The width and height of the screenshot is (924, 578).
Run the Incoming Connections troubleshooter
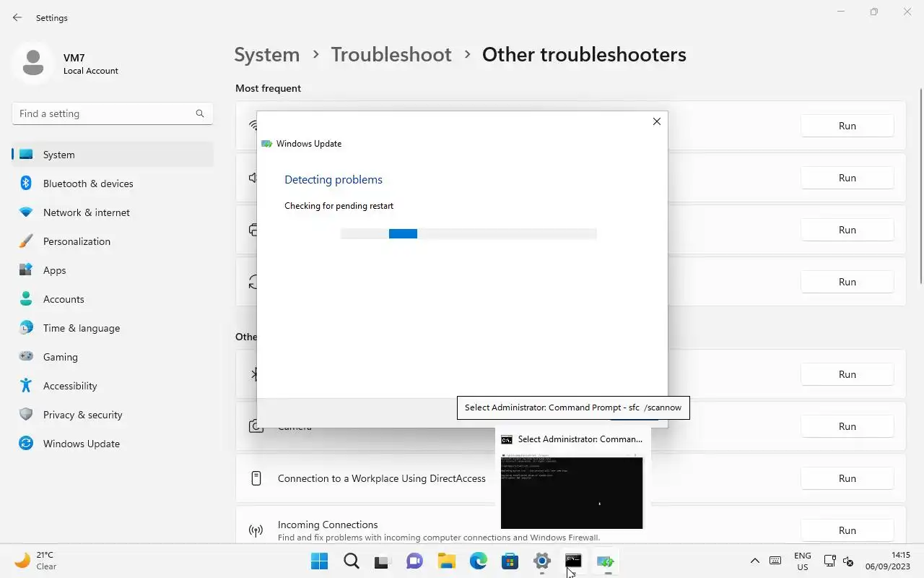point(847,530)
